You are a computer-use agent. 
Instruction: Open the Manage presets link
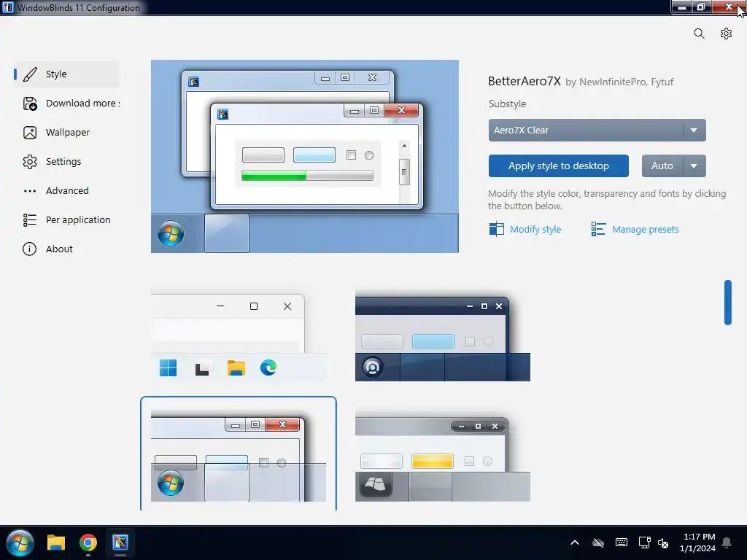645,230
